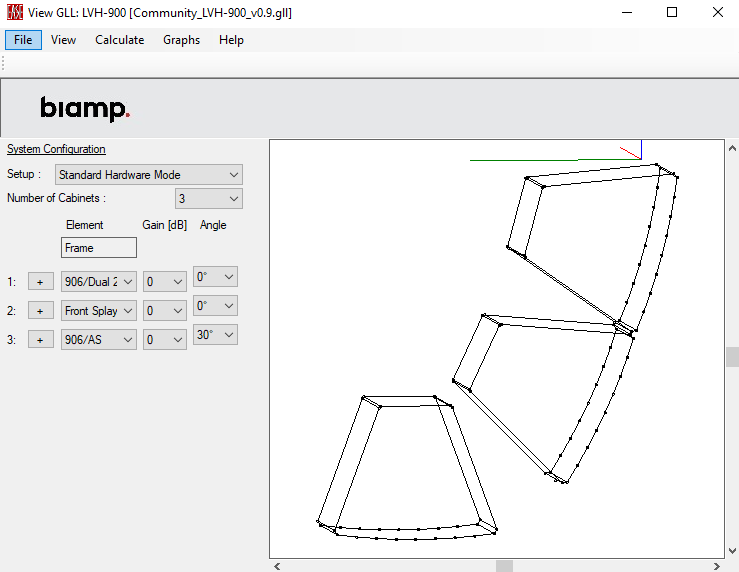Open gain dropdown for row 2
739x572 pixels.
coord(165,311)
